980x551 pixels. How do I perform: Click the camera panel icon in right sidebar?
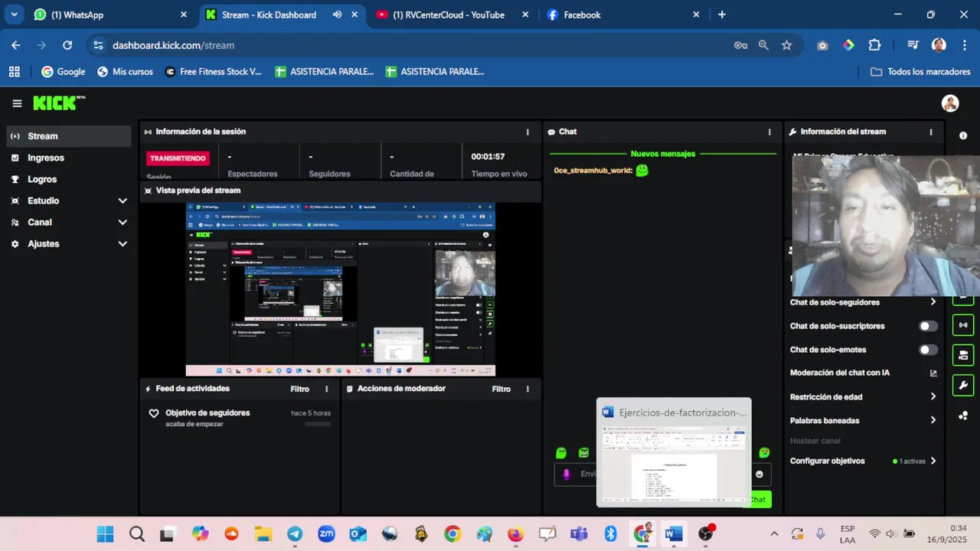(x=963, y=355)
